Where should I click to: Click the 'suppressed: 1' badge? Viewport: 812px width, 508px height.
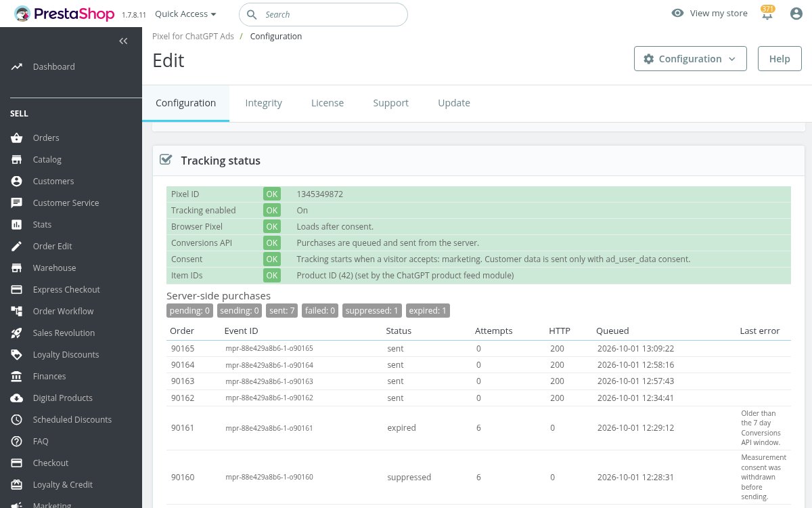(372, 311)
